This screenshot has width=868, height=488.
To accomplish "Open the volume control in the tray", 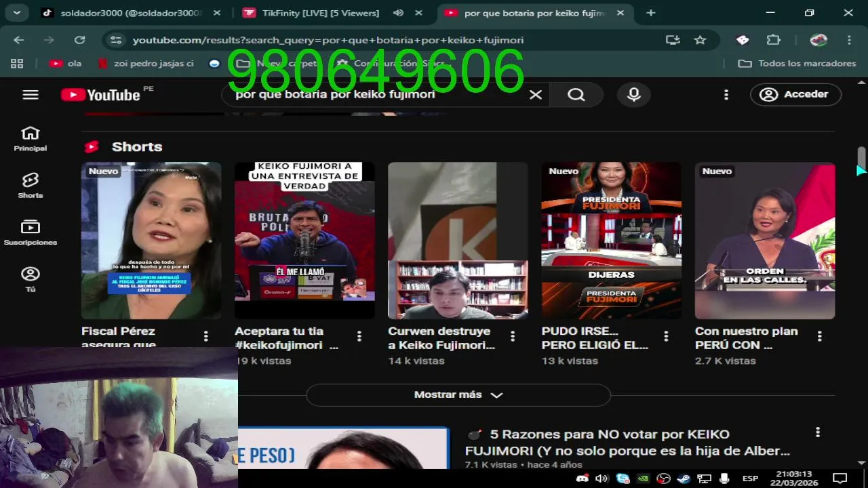I will click(601, 479).
